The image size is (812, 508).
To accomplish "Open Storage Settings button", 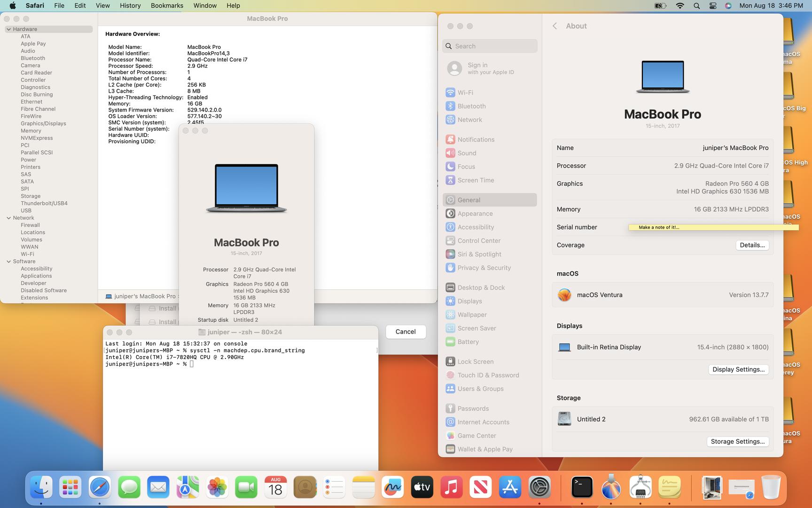I will pyautogui.click(x=737, y=441).
